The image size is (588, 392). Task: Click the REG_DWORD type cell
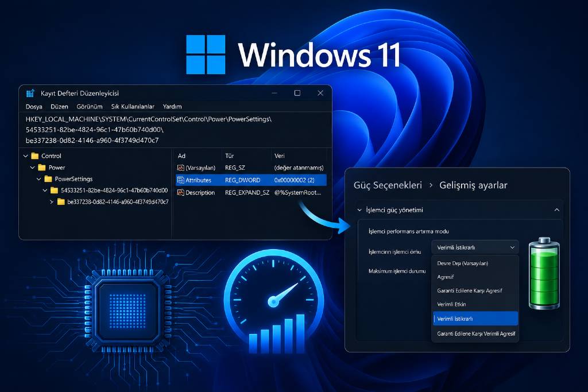[243, 180]
